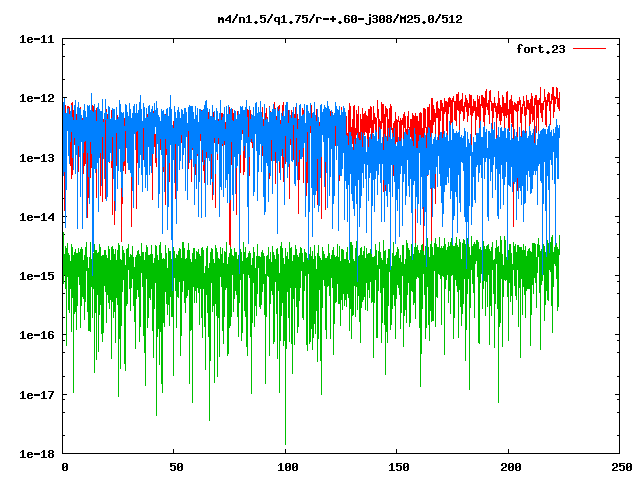The height and width of the screenshot is (480, 640).
Task: Click the 250 x-axis tick label
Action: [622, 467]
